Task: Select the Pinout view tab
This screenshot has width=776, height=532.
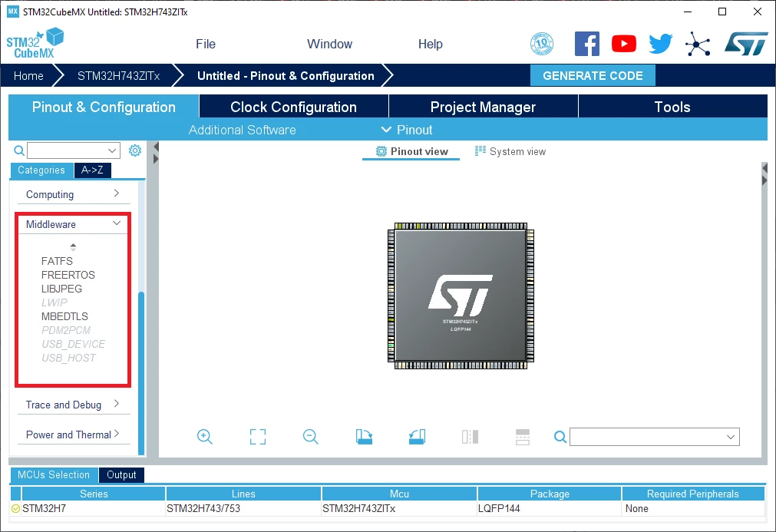Action: coord(411,151)
